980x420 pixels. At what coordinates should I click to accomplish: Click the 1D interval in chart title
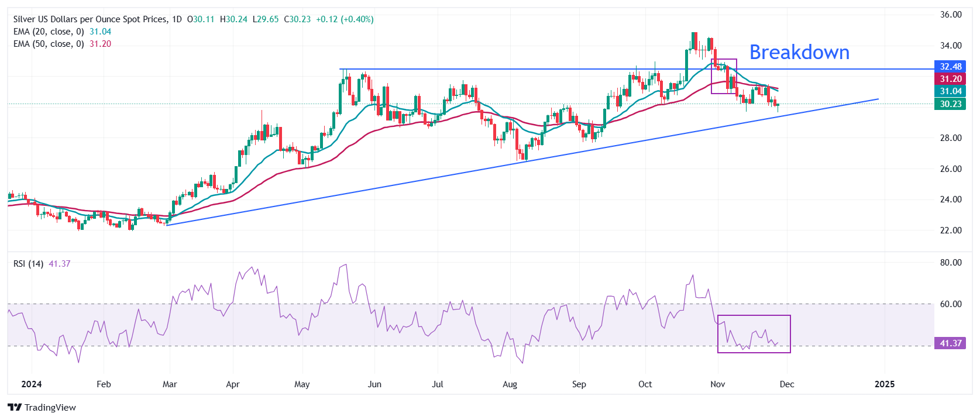pyautogui.click(x=177, y=19)
